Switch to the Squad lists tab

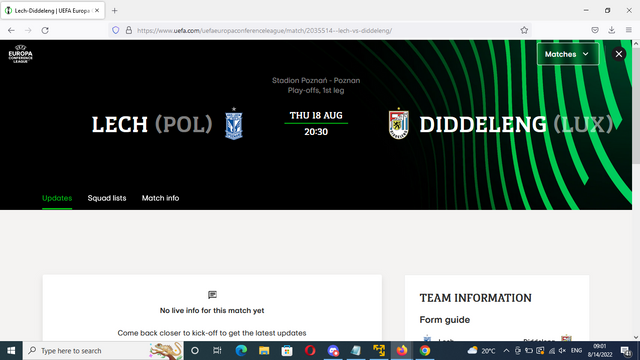coord(107,198)
